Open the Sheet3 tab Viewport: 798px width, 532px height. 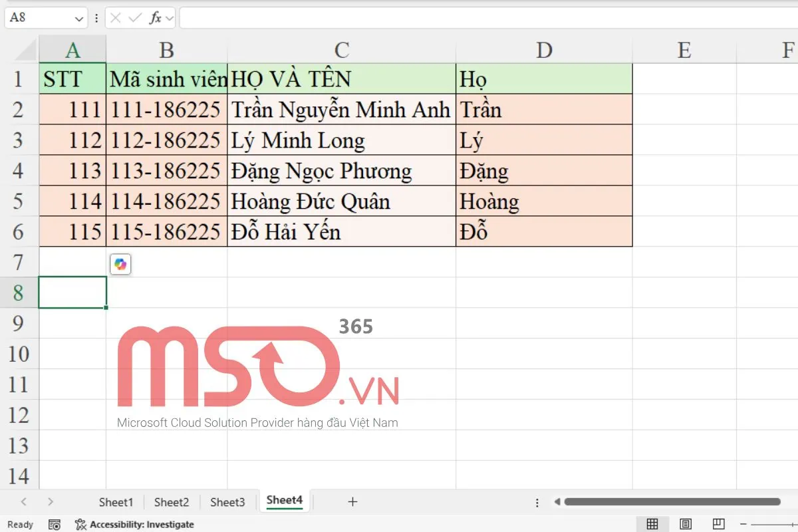point(227,502)
